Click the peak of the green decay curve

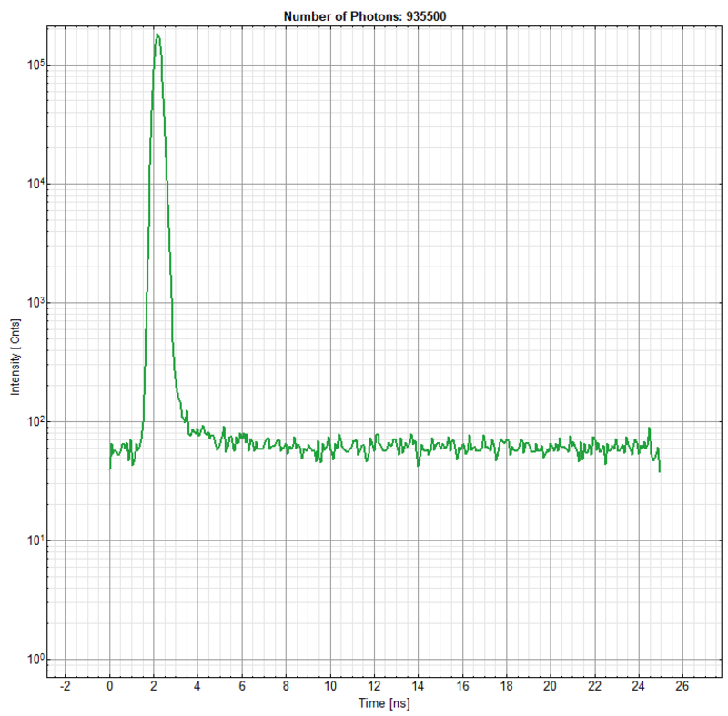[x=157, y=35]
